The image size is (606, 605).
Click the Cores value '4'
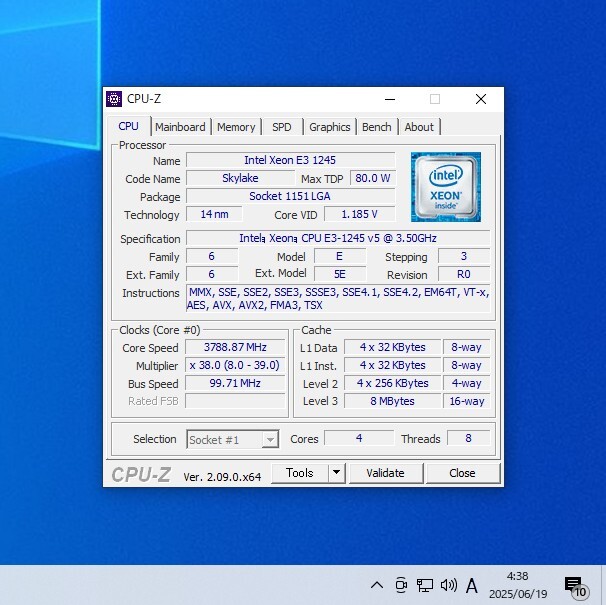pyautogui.click(x=359, y=438)
